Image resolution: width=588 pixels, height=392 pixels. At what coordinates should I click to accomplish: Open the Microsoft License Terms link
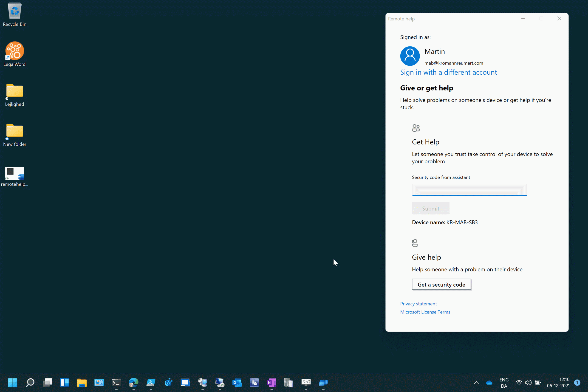point(425,312)
